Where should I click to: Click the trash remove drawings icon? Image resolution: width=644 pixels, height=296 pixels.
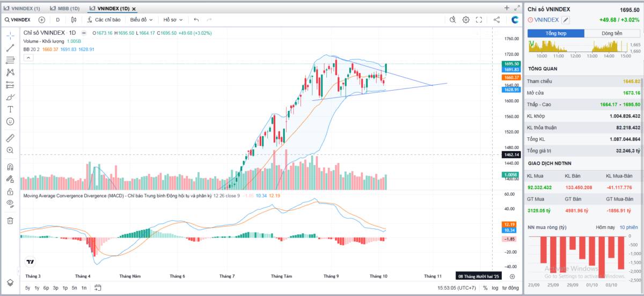click(x=10, y=220)
